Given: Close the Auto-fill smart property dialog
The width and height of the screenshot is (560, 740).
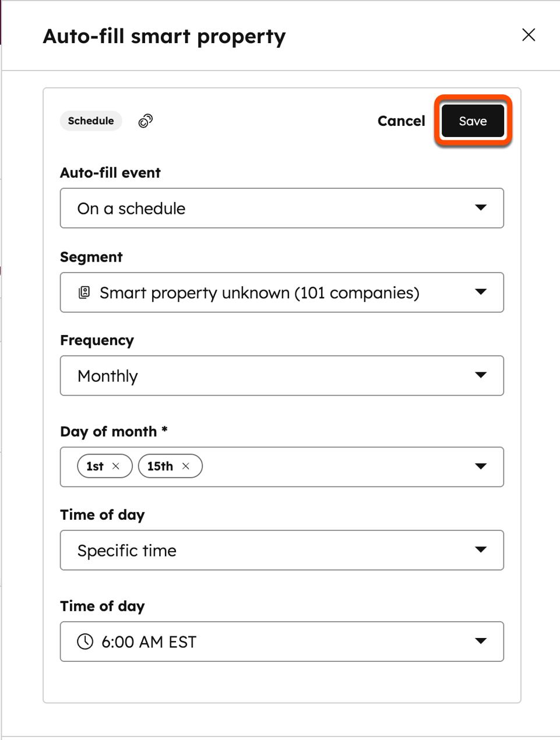Looking at the screenshot, I should click(529, 34).
